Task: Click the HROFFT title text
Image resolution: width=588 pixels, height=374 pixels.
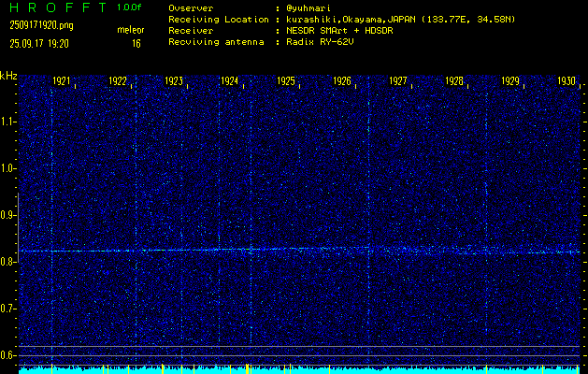Action: tap(58, 7)
